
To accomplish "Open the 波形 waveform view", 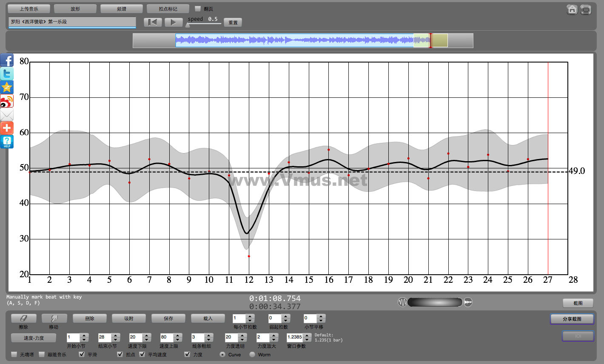I will (75, 9).
